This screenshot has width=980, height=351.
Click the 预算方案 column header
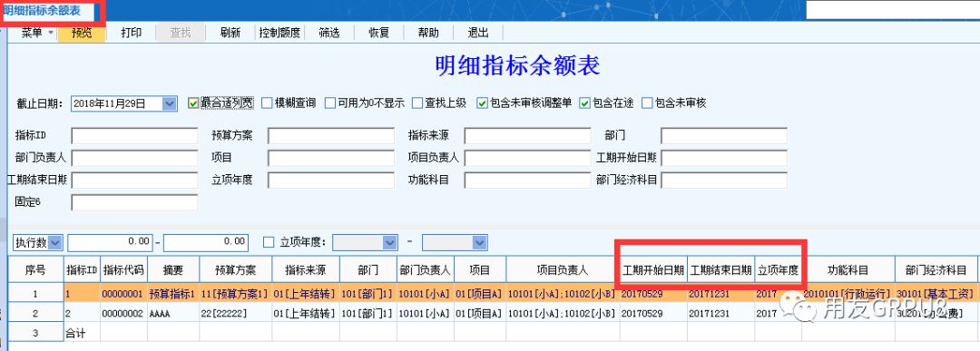tap(236, 270)
